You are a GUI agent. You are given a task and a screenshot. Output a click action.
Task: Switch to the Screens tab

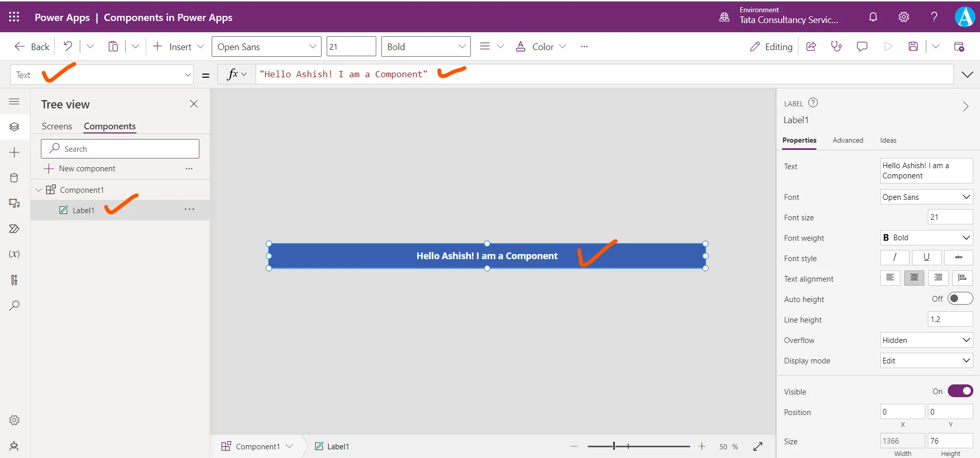pyautogui.click(x=57, y=126)
